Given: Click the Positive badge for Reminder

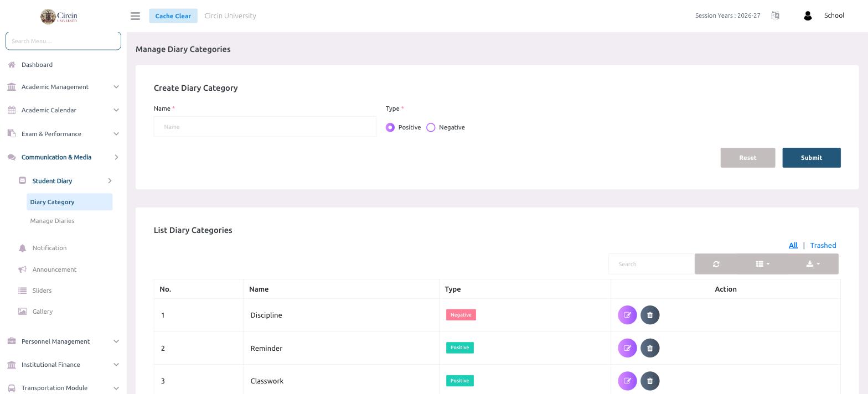Looking at the screenshot, I should 459,348.
